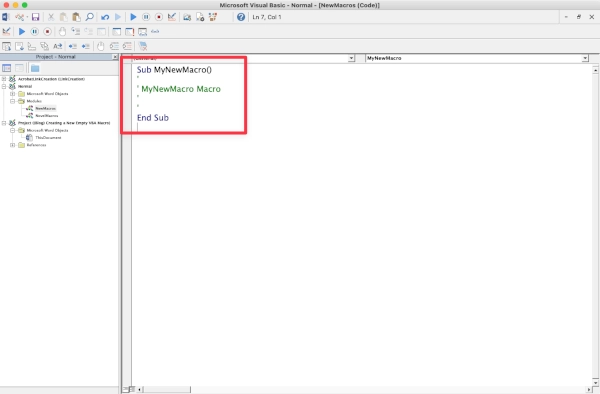Image resolution: width=600 pixels, height=394 pixels.
Task: Click the Indent icon in Edit toolbar
Action: pos(73,47)
